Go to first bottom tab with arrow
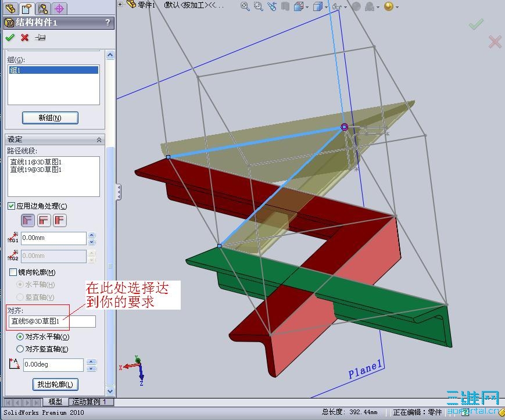The height and width of the screenshot is (420, 505). (8, 403)
